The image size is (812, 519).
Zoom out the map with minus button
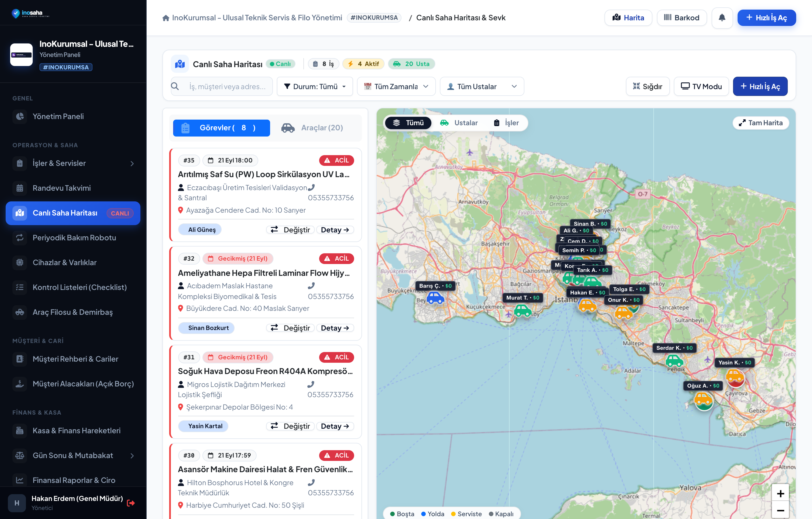pos(780,511)
